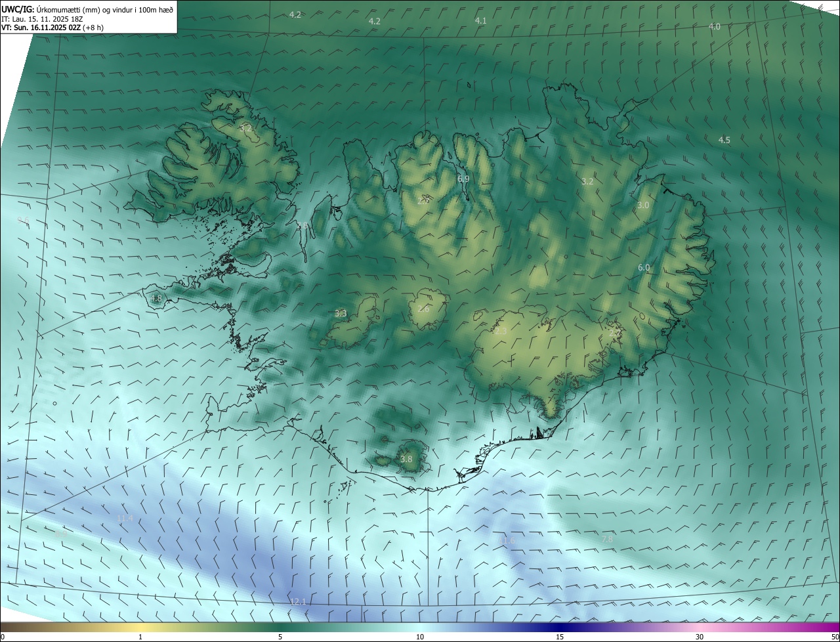
Task: Click the map value label '6.0'
Action: (x=644, y=268)
